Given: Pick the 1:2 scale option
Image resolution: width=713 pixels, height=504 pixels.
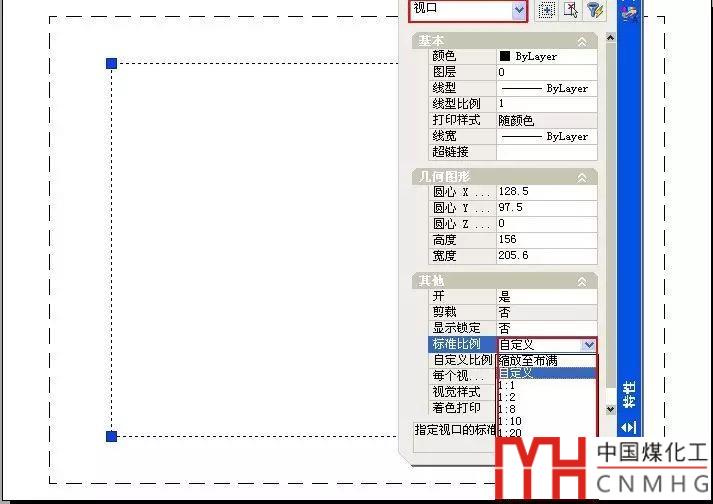Looking at the screenshot, I should (x=546, y=397).
